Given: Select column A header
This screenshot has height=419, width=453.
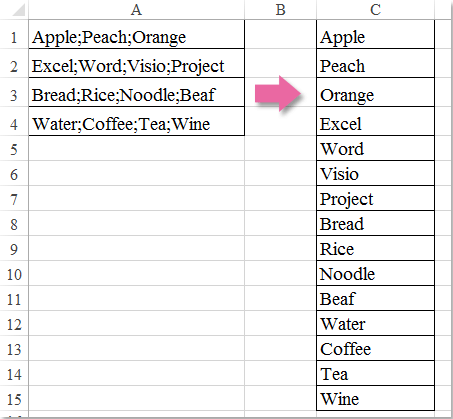Looking at the screenshot, I should pyautogui.click(x=136, y=9).
